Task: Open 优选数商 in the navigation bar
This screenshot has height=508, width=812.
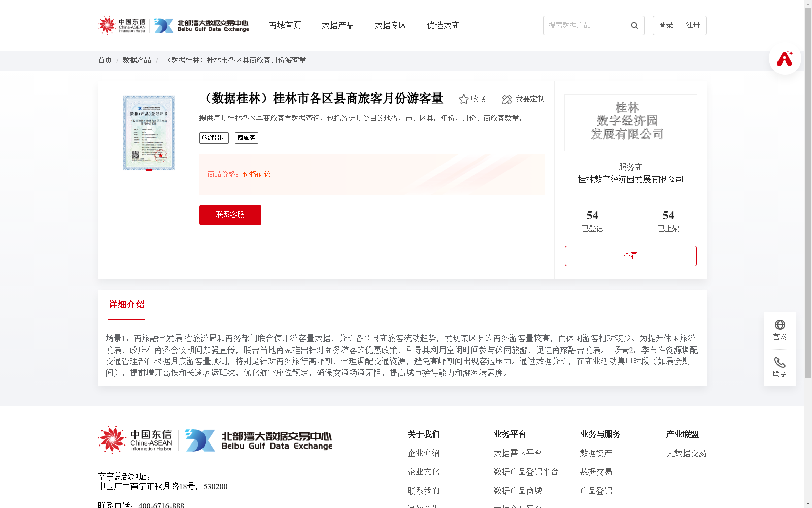Action: coord(443,25)
